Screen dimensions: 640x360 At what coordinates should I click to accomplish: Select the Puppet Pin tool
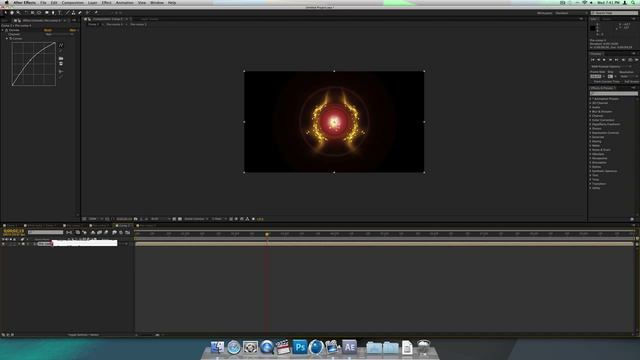[96, 13]
